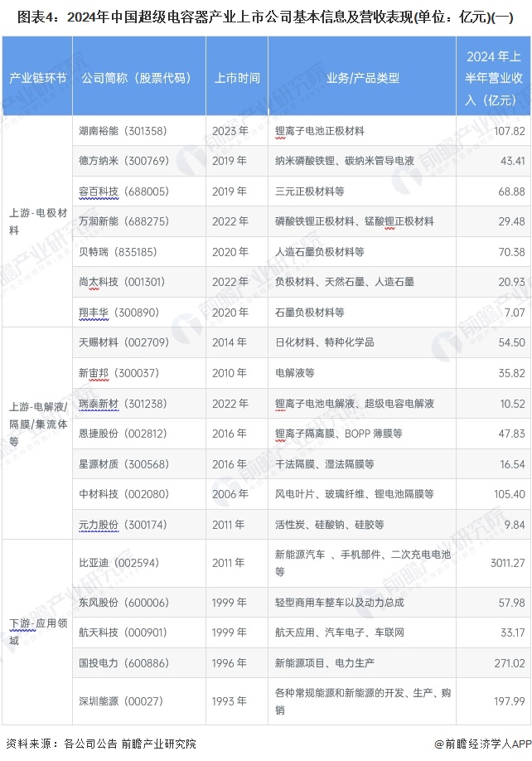Select revenue value '57.98'
The image size is (532, 761).
click(511, 603)
